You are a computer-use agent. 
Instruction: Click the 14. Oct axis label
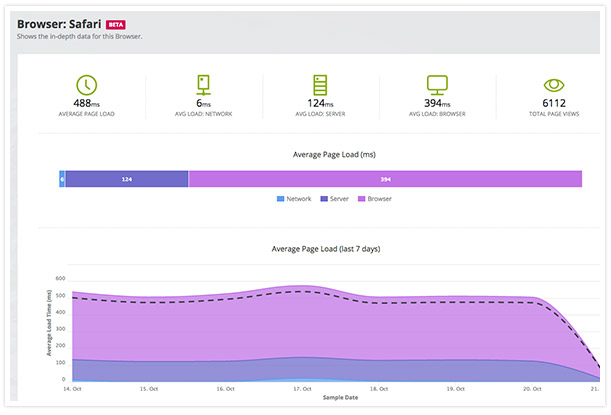72,389
